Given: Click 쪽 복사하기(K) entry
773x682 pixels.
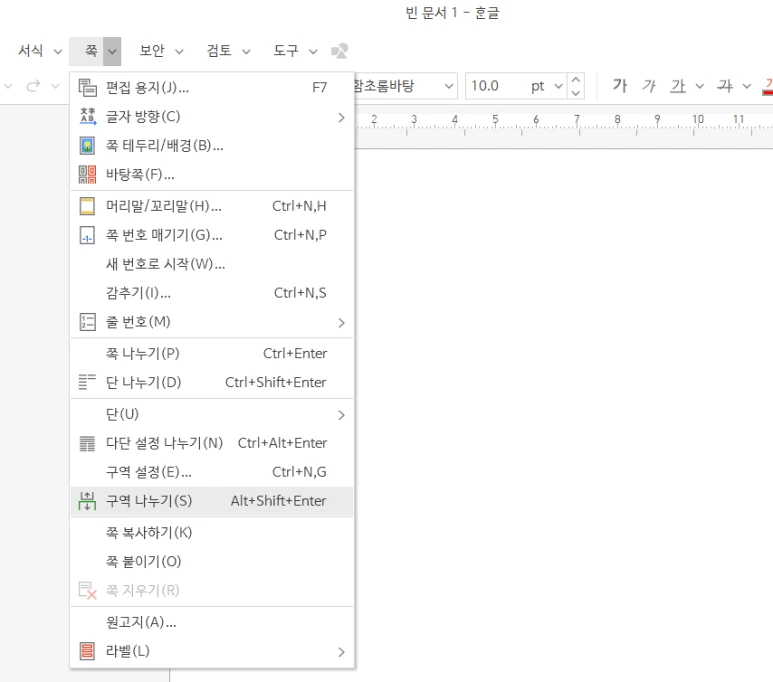Looking at the screenshot, I should point(212,533).
